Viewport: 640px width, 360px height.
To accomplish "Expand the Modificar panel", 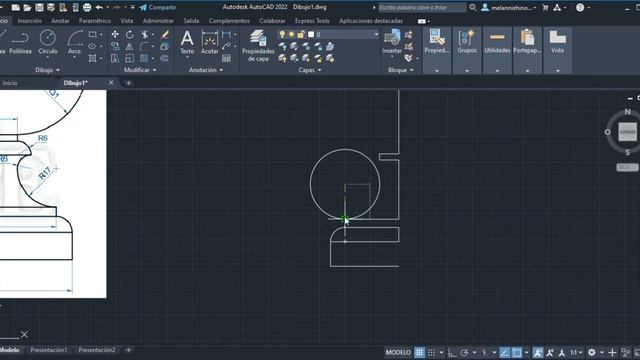I will (140, 70).
